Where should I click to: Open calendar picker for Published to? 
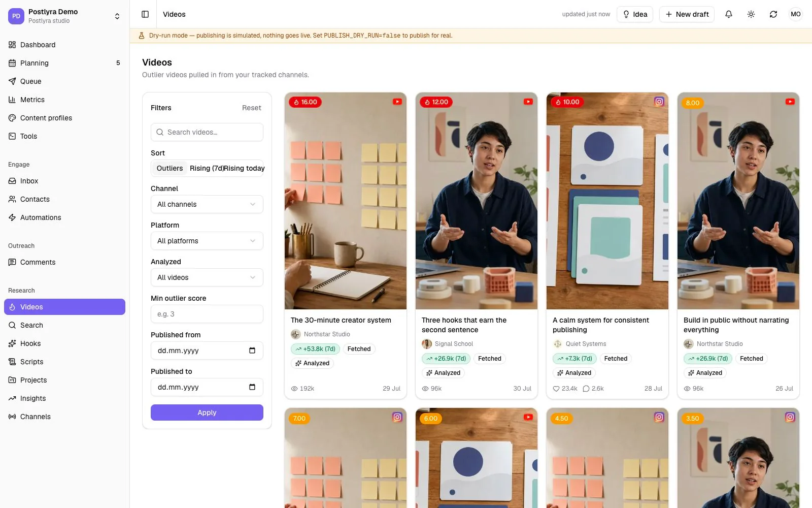(x=252, y=387)
